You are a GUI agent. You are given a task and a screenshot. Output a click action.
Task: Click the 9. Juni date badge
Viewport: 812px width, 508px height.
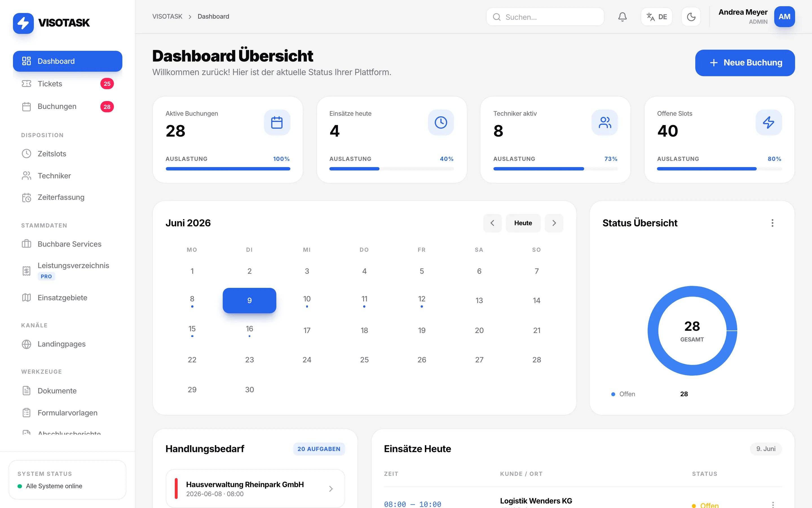click(x=766, y=449)
